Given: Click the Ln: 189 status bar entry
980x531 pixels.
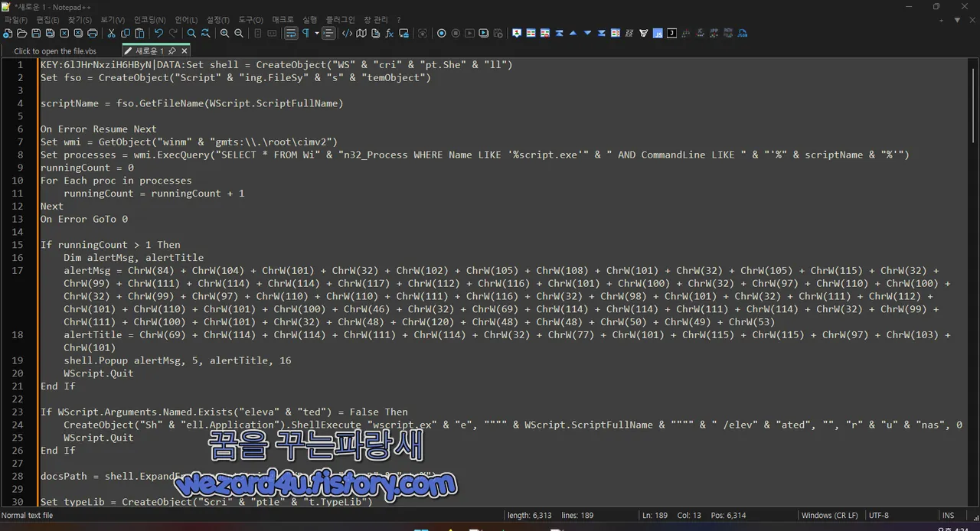Looking at the screenshot, I should point(655,516).
